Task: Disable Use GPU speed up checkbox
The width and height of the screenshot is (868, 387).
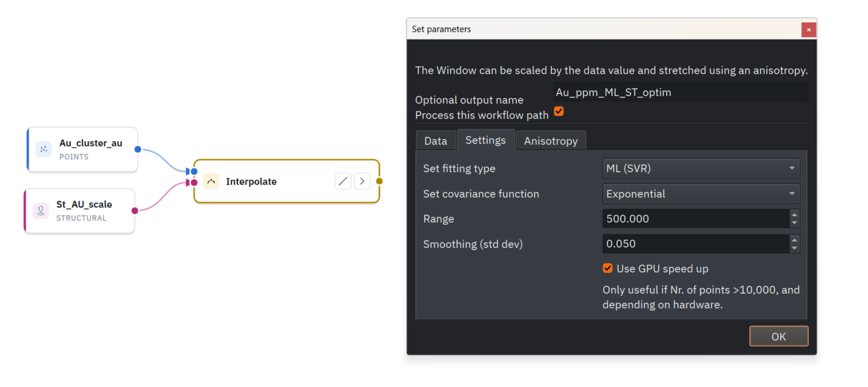Action: (x=608, y=268)
